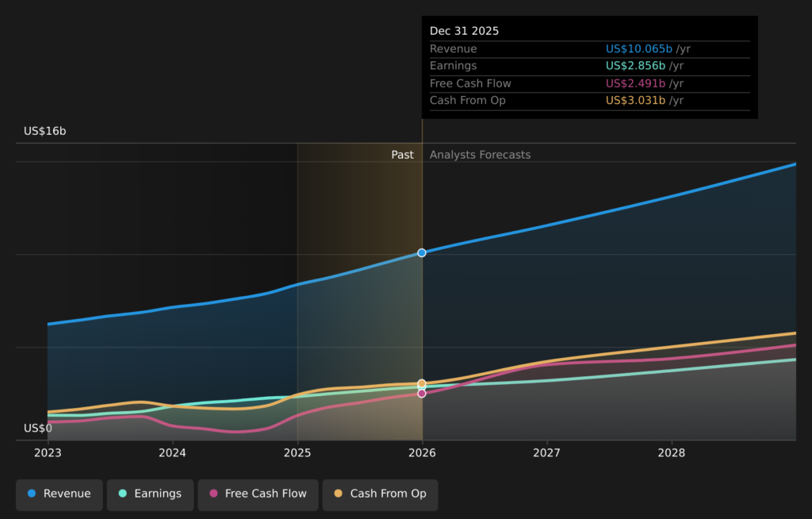Switch to the Past section of the chart

403,155
